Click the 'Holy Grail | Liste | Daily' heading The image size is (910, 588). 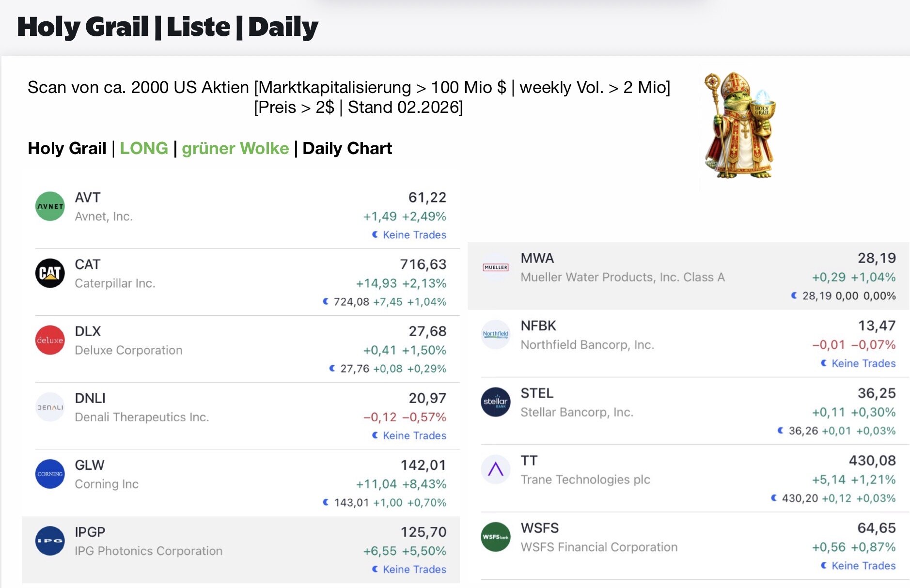(x=168, y=27)
